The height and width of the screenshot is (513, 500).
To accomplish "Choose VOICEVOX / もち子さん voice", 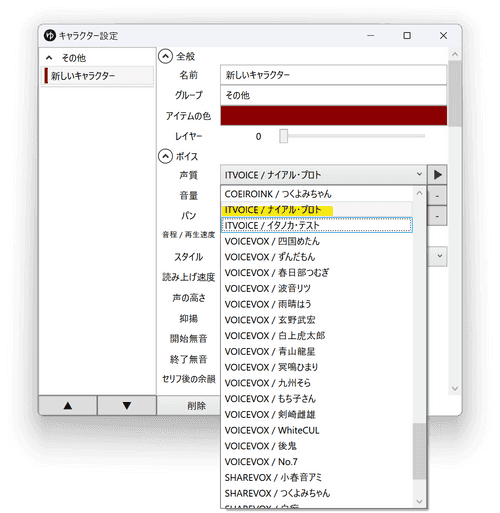I will click(x=317, y=399).
